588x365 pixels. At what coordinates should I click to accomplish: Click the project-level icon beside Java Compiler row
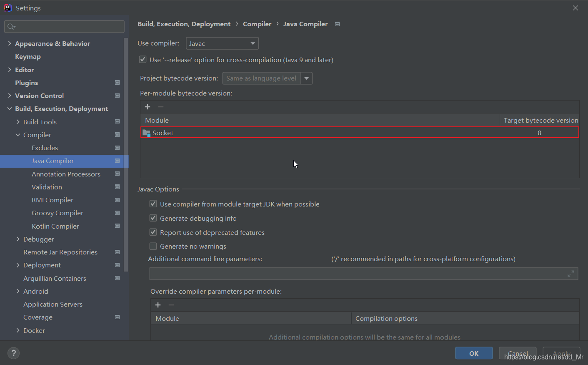pos(118,161)
